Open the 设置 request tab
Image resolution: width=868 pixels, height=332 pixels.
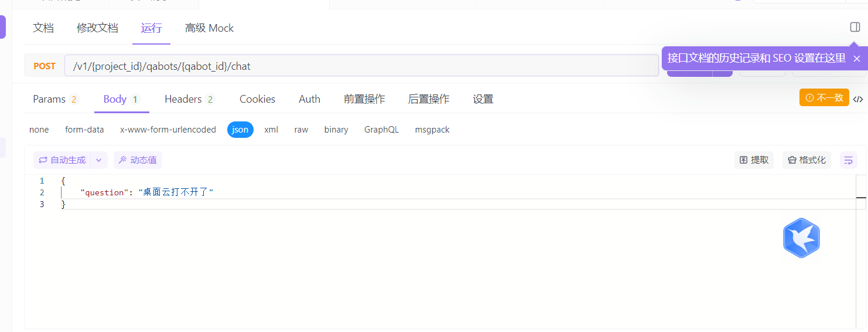[483, 99]
